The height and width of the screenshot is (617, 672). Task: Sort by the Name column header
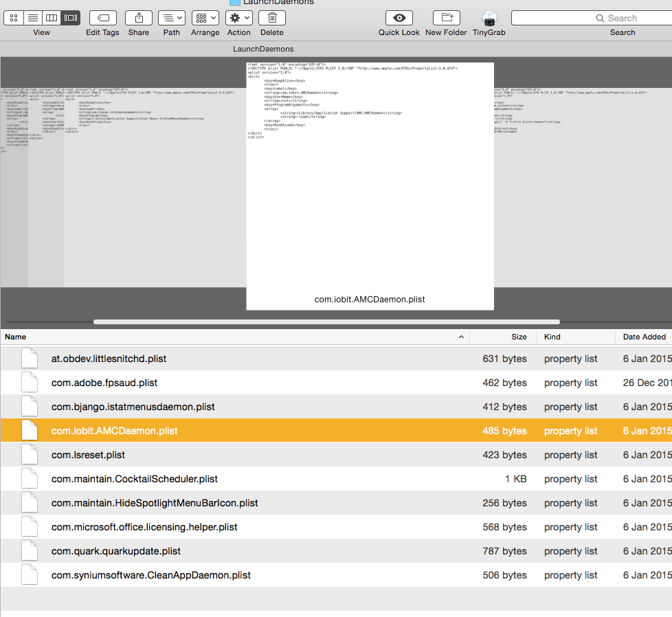(x=235, y=337)
